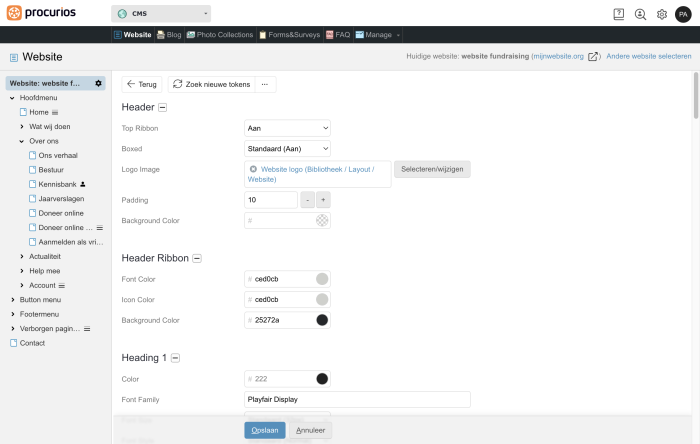Expand the Button menu node
Viewport: 700px width, 444px height.
(x=12, y=300)
